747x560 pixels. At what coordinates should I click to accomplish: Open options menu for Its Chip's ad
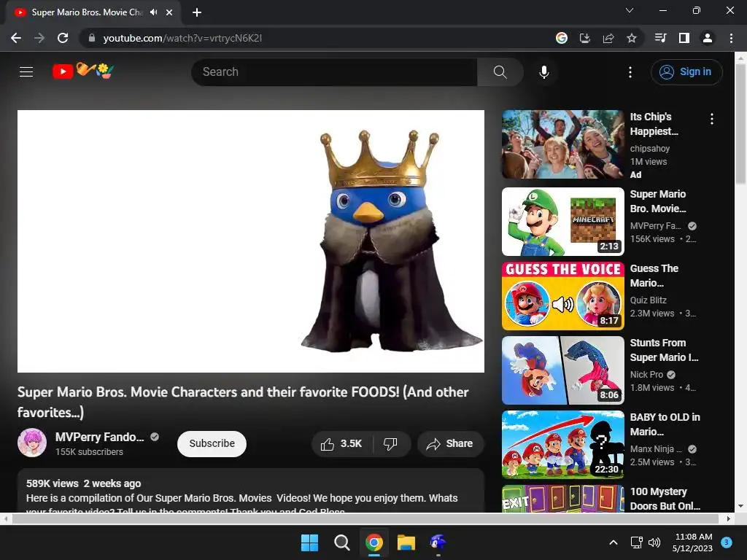point(712,119)
